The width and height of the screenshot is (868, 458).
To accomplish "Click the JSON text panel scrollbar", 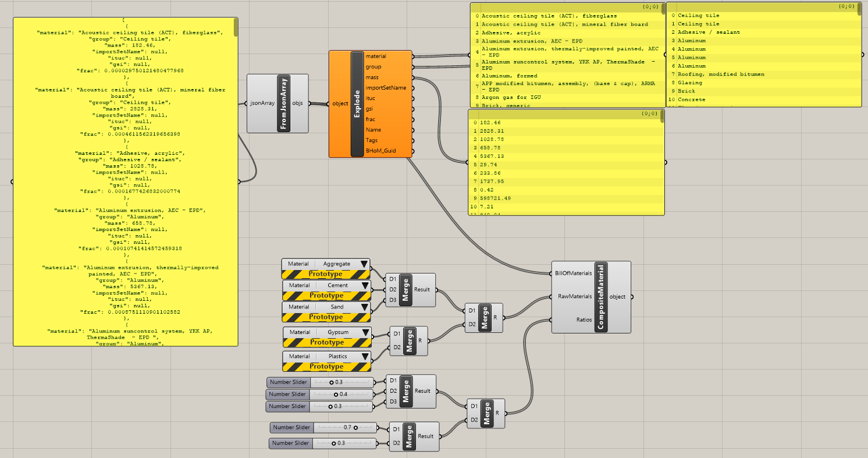I will coord(236,27).
